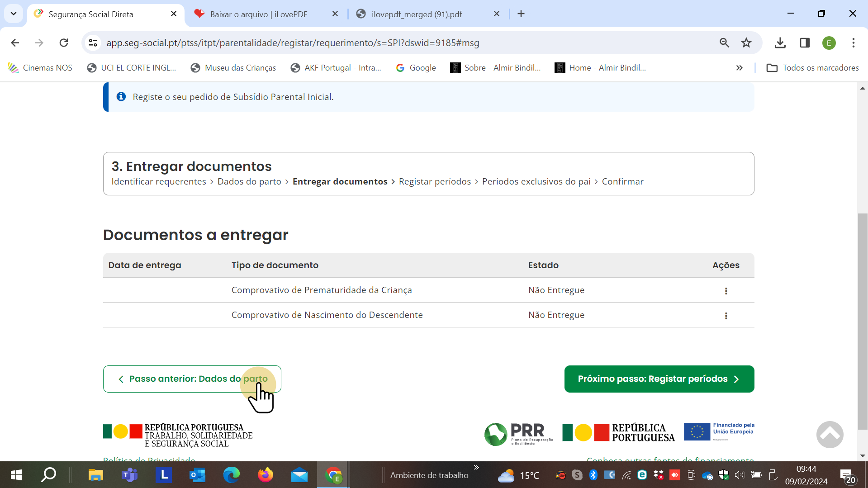The width and height of the screenshot is (868, 488).
Task: Click Próximo passo: Registar períodos
Action: [659, 379]
